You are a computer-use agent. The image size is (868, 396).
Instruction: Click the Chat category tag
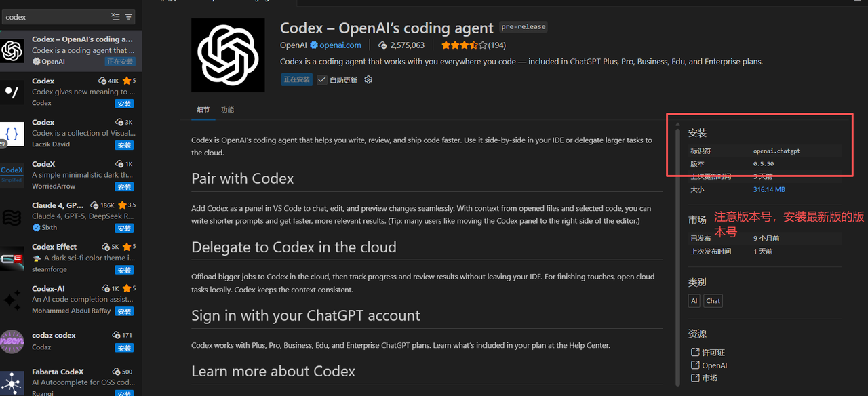(x=713, y=301)
